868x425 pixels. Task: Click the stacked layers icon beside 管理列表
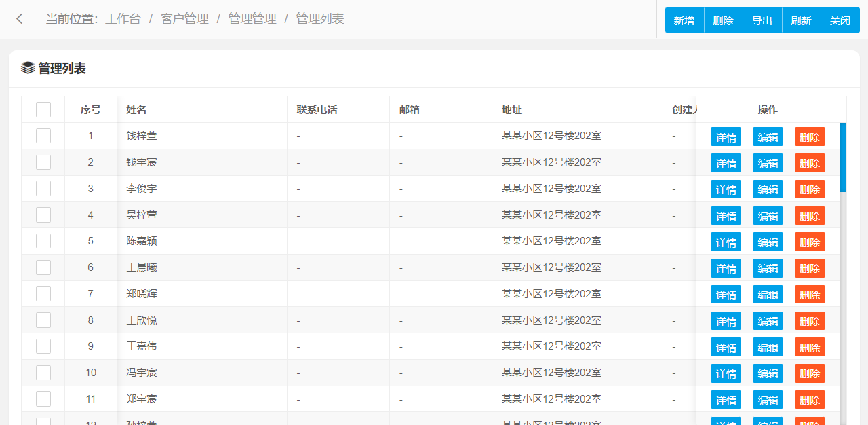[x=28, y=68]
